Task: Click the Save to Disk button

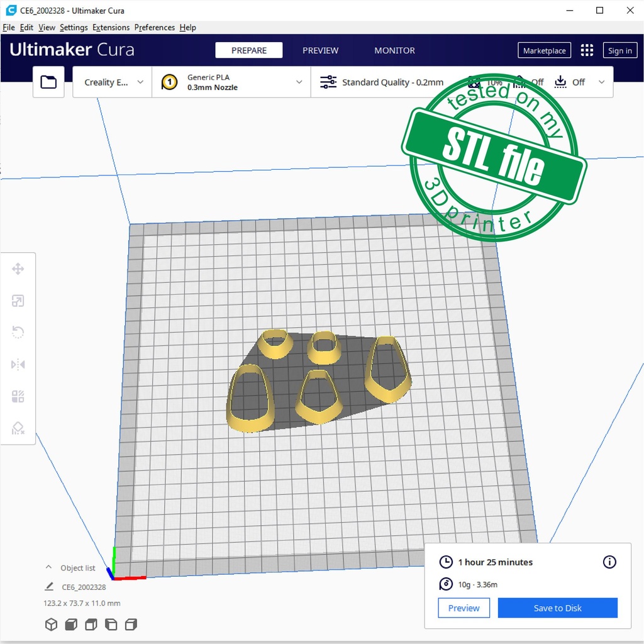Action: point(557,608)
